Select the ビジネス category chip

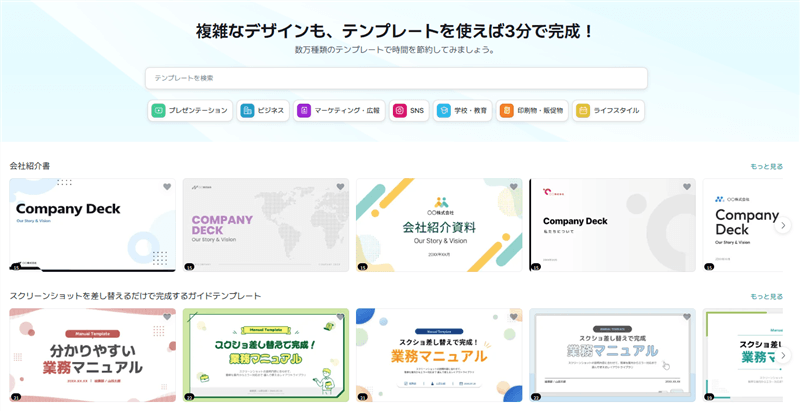click(263, 110)
